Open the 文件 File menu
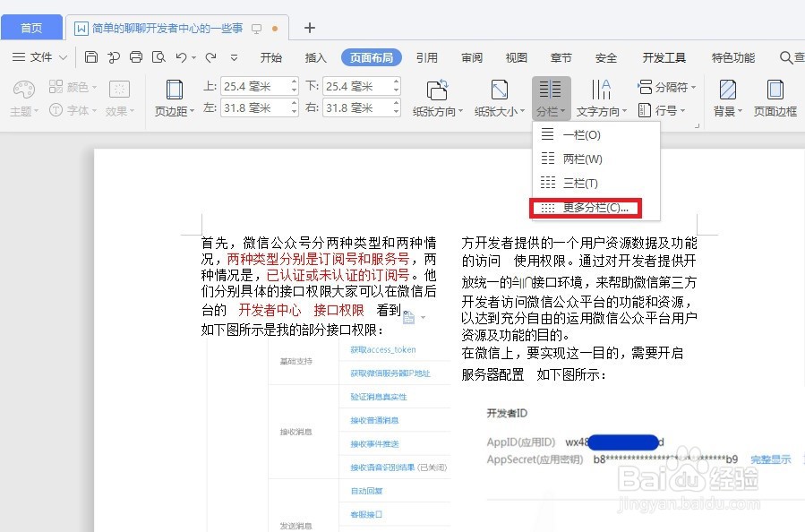The height and width of the screenshot is (532, 805). click(x=40, y=57)
